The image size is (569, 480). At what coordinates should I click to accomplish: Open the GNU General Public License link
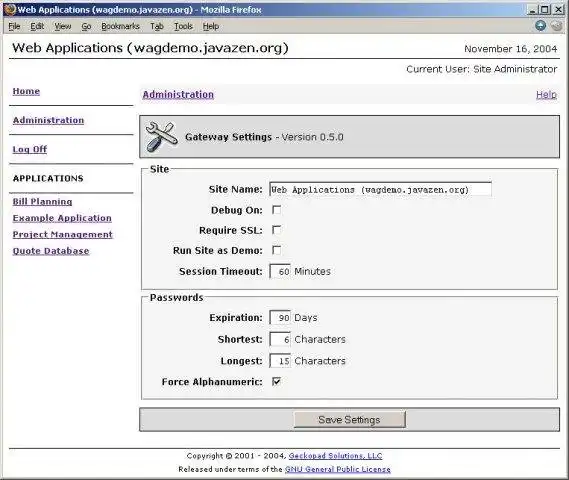coord(338,469)
